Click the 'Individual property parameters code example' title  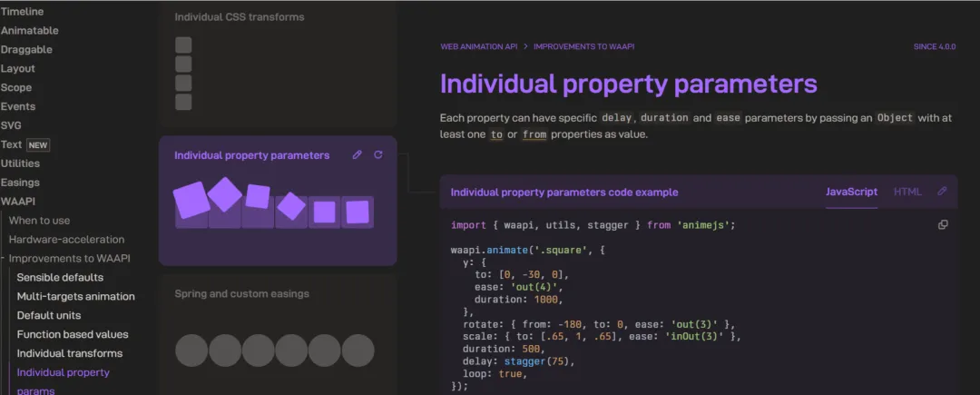[564, 192]
